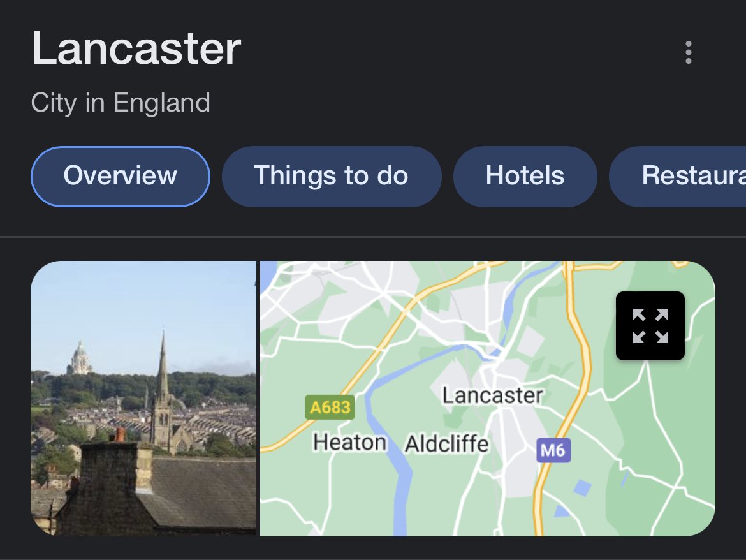Click the Aldcliffe label on the map
Image resolution: width=746 pixels, height=560 pixels.
pos(446,443)
